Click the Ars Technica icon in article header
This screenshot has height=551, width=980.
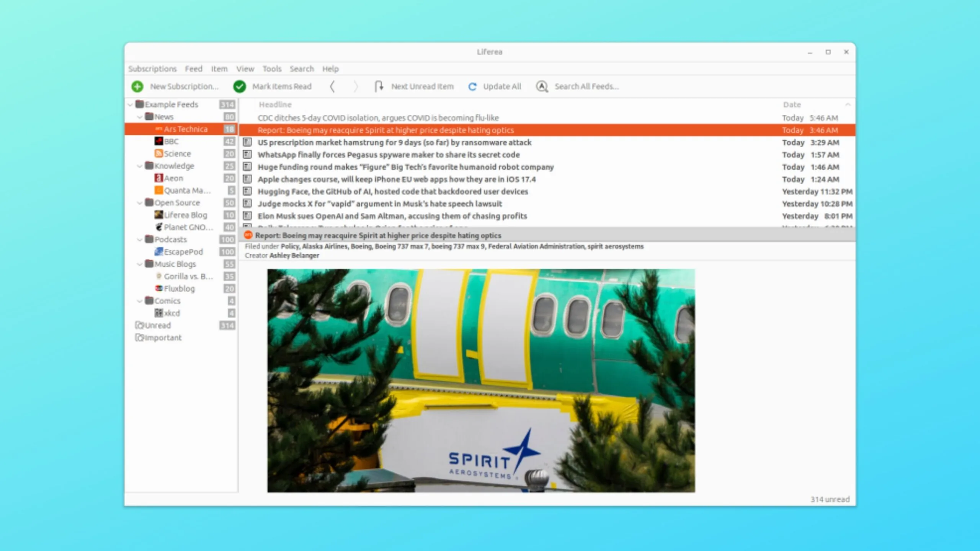(248, 235)
